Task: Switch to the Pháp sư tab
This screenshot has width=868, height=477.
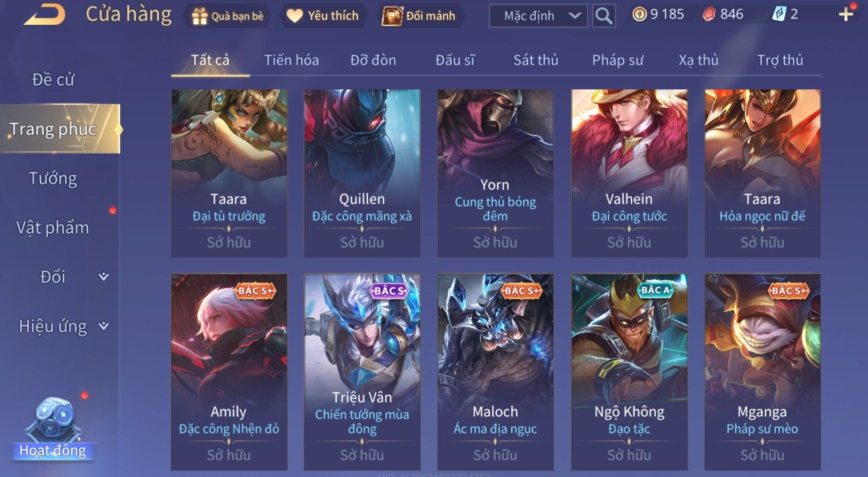Action: (617, 60)
